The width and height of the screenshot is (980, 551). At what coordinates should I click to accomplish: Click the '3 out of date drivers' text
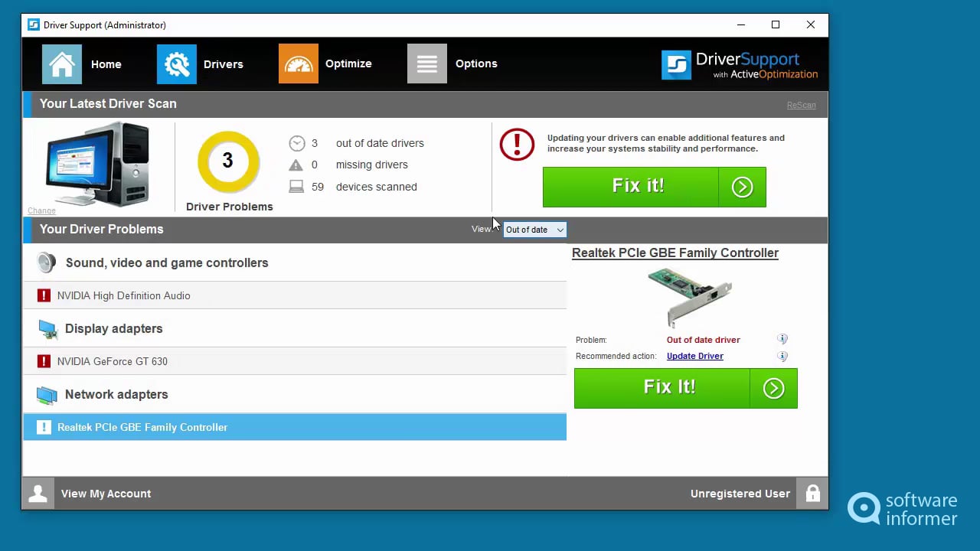367,143
